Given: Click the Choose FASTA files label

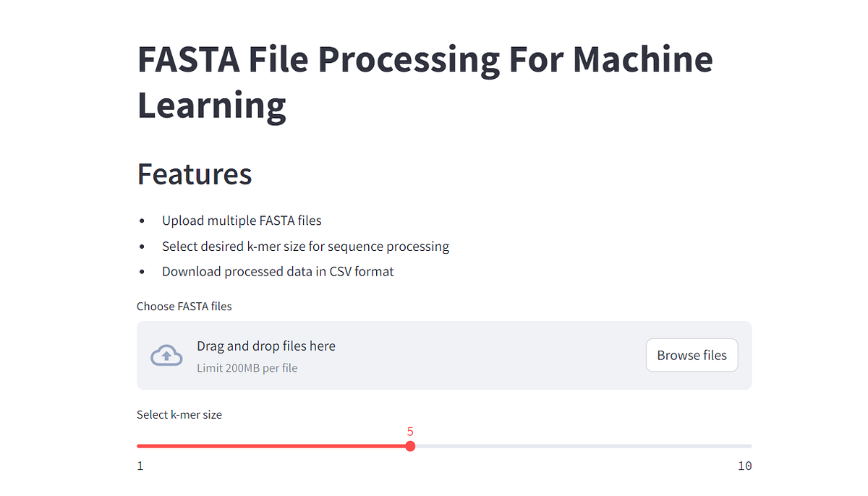Looking at the screenshot, I should coord(184,306).
